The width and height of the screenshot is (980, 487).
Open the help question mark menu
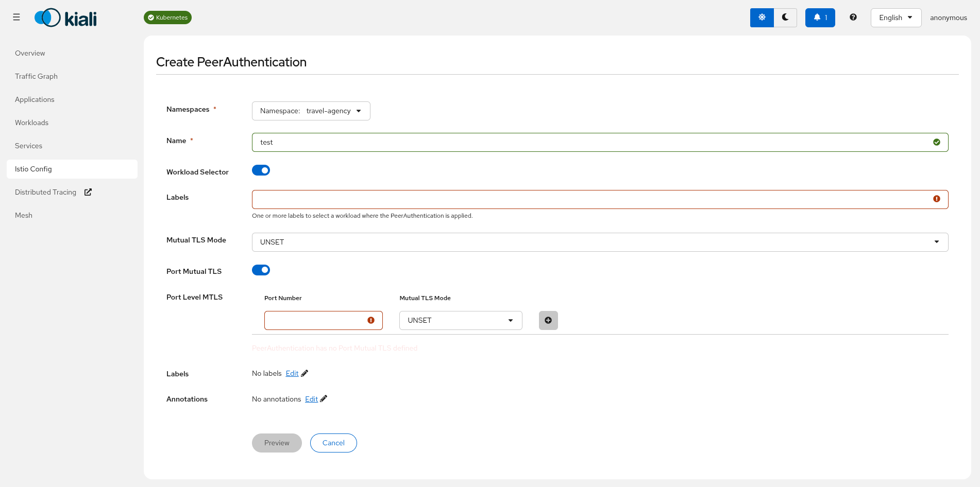tap(853, 17)
